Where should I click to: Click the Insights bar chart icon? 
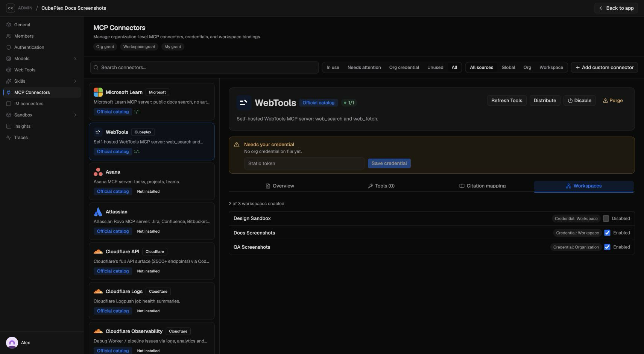click(x=9, y=126)
